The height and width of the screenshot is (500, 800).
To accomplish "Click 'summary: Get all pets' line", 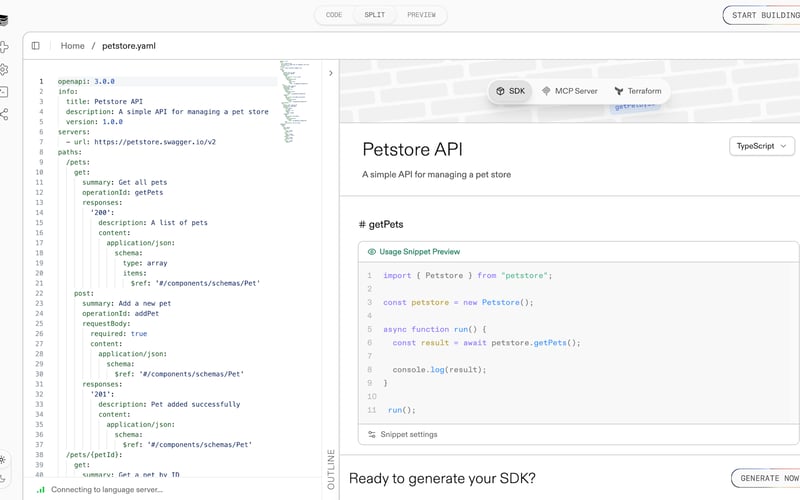I will click(124, 182).
